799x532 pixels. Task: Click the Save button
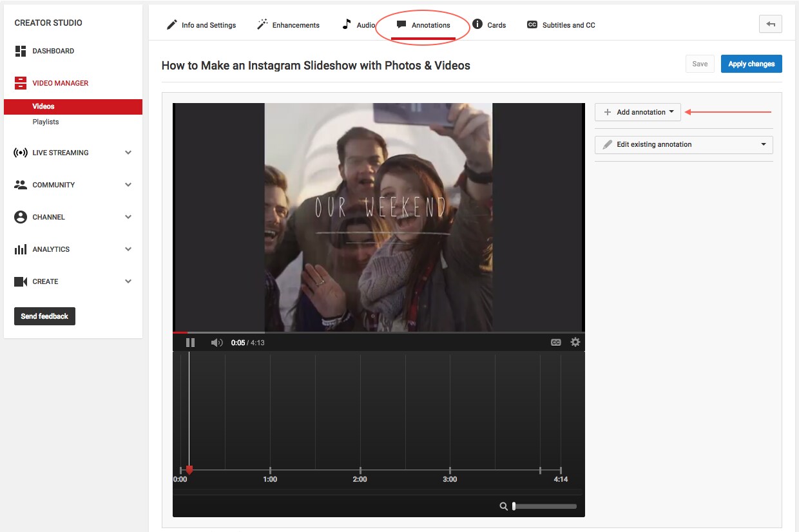[700, 64]
